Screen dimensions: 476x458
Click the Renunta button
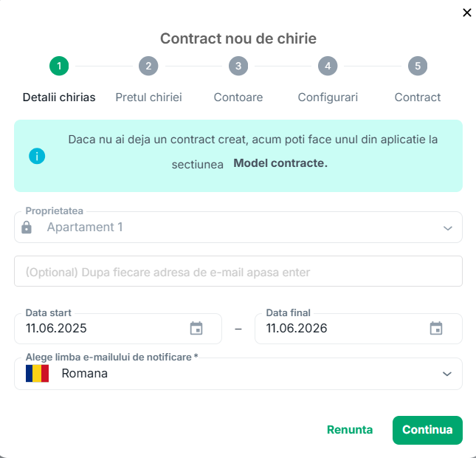click(x=350, y=430)
